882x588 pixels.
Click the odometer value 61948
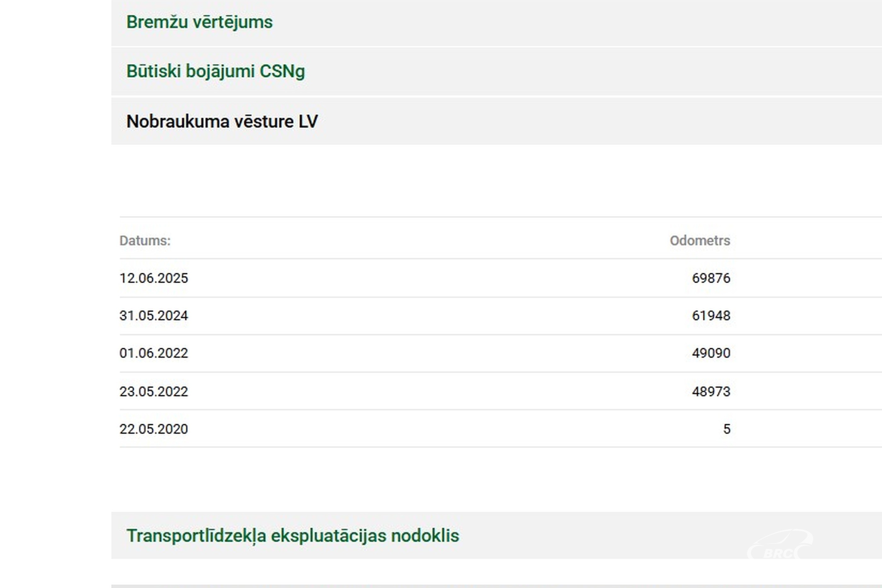click(x=711, y=316)
